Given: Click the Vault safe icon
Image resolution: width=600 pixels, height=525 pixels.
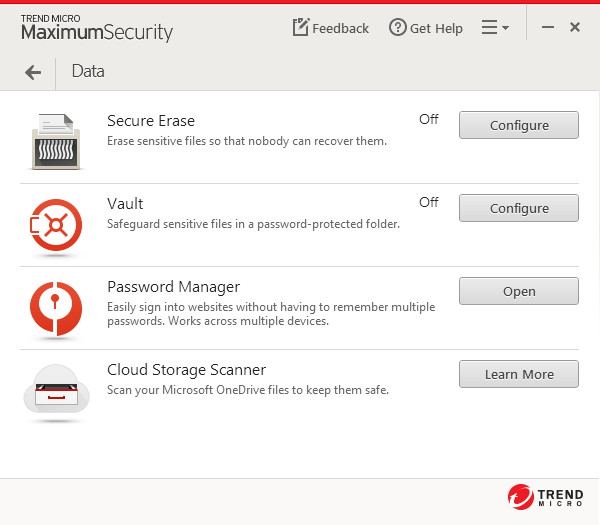Looking at the screenshot, I should pyautogui.click(x=56, y=225).
